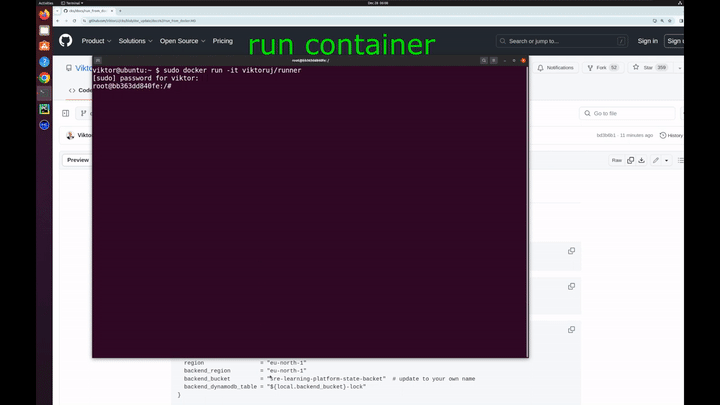Select the GitHub browser tab
This screenshot has height=405, width=720.
87,11
